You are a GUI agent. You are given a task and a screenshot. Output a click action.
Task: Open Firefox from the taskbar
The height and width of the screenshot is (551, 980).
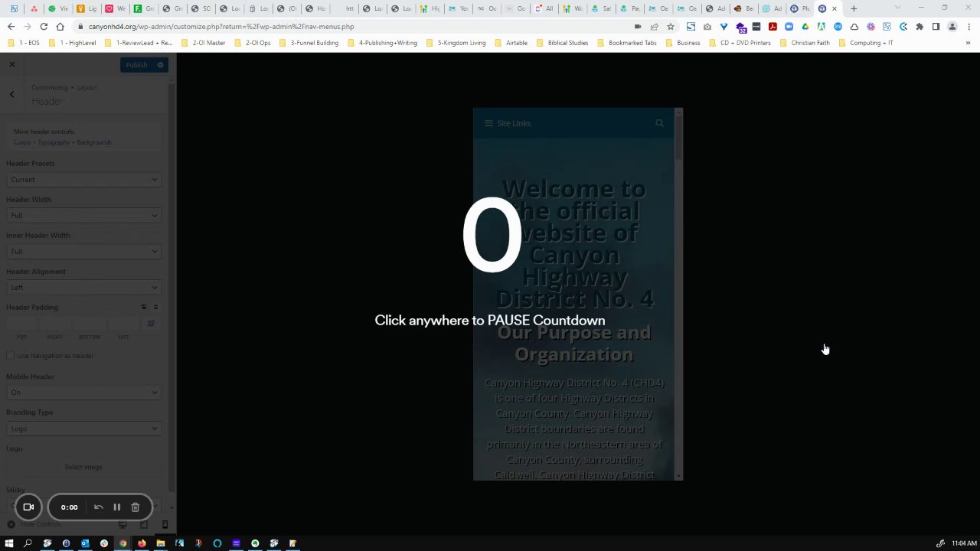coord(142,543)
